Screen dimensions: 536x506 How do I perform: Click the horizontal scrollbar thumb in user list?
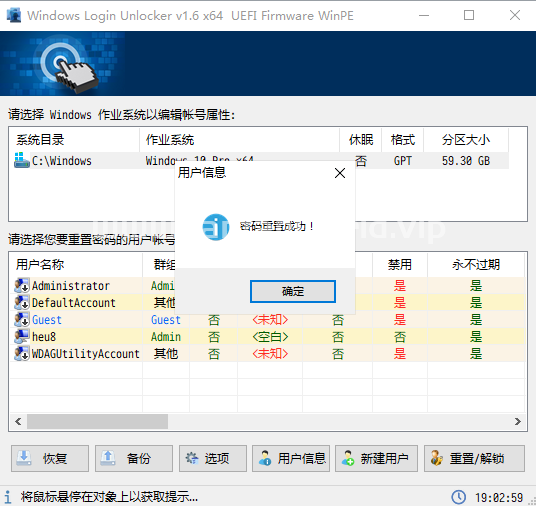point(97,421)
